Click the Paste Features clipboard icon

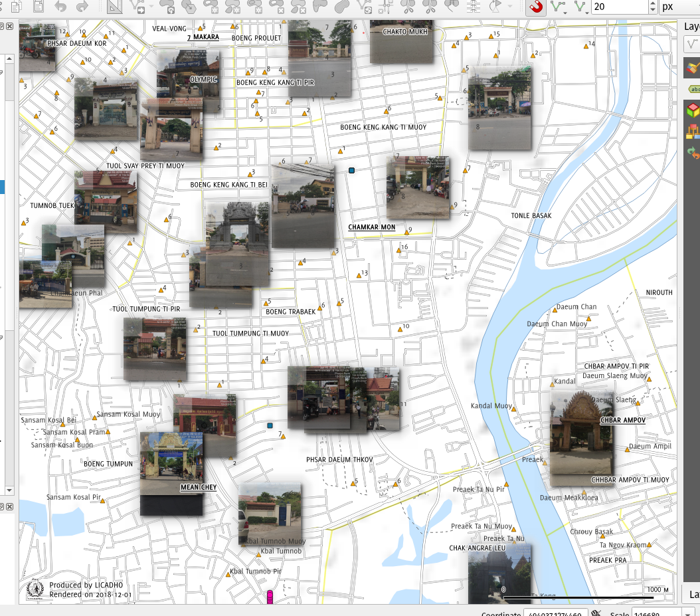39,6
